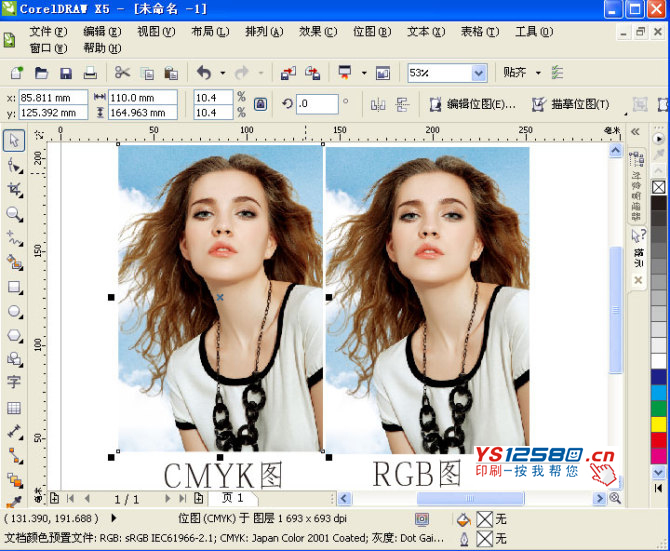
Task: Activate the Text tool (字)
Action: tap(14, 382)
